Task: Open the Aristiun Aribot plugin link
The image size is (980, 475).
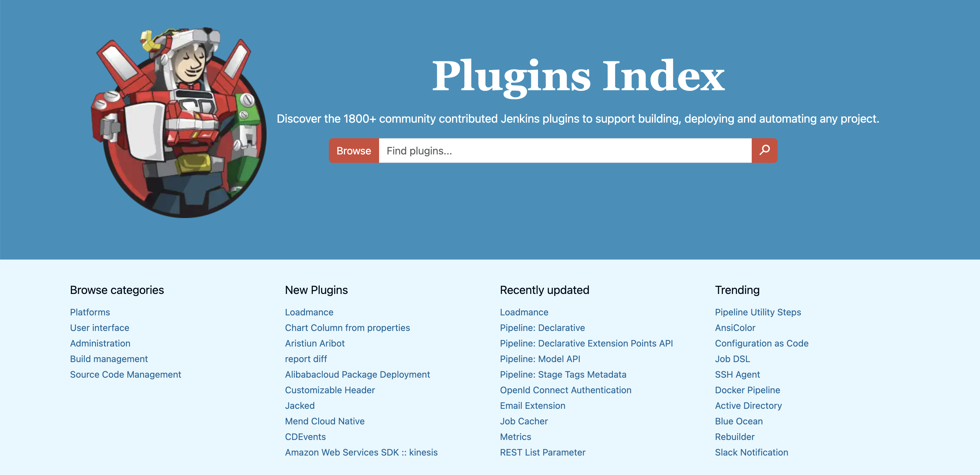Action: pos(315,343)
